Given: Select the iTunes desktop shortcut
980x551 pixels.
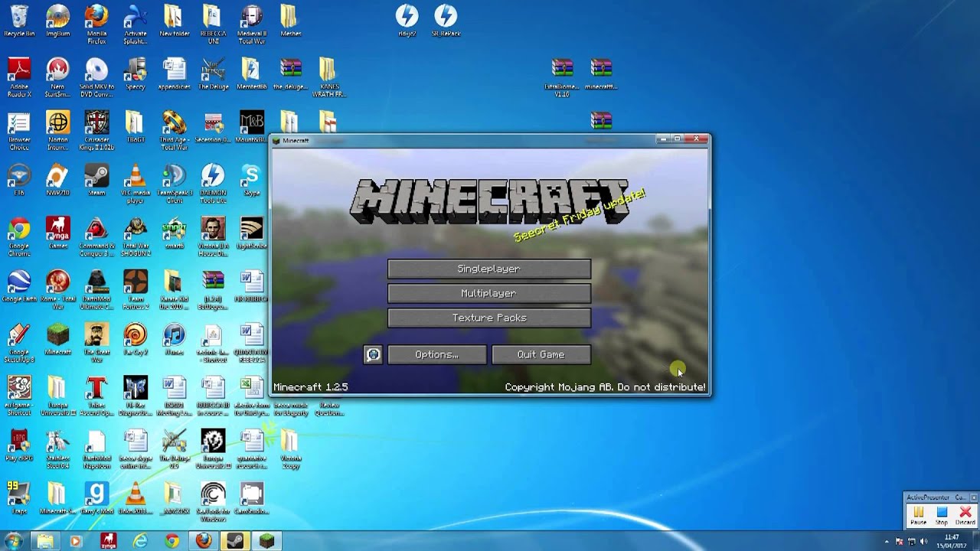Looking at the screenshot, I should pos(174,339).
